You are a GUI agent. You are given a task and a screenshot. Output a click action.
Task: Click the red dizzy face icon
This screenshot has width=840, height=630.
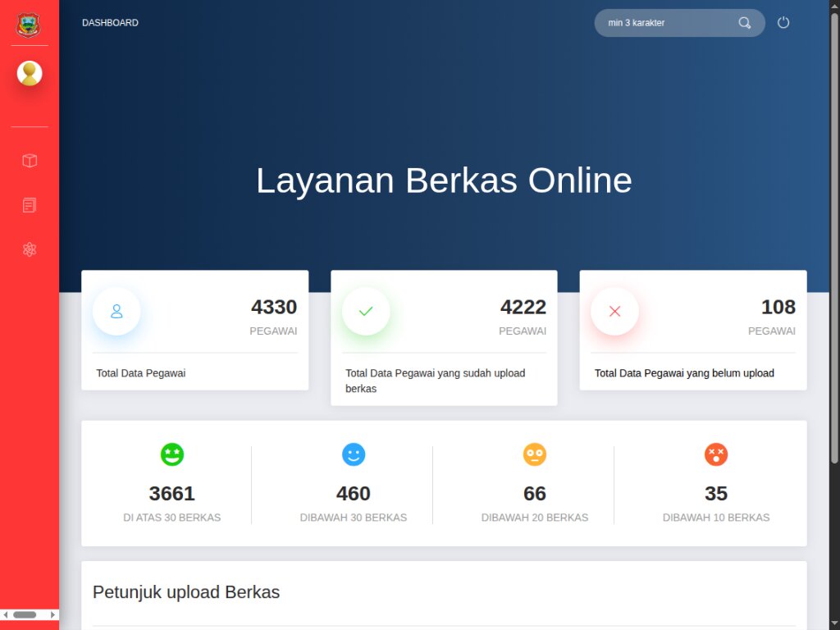click(716, 454)
